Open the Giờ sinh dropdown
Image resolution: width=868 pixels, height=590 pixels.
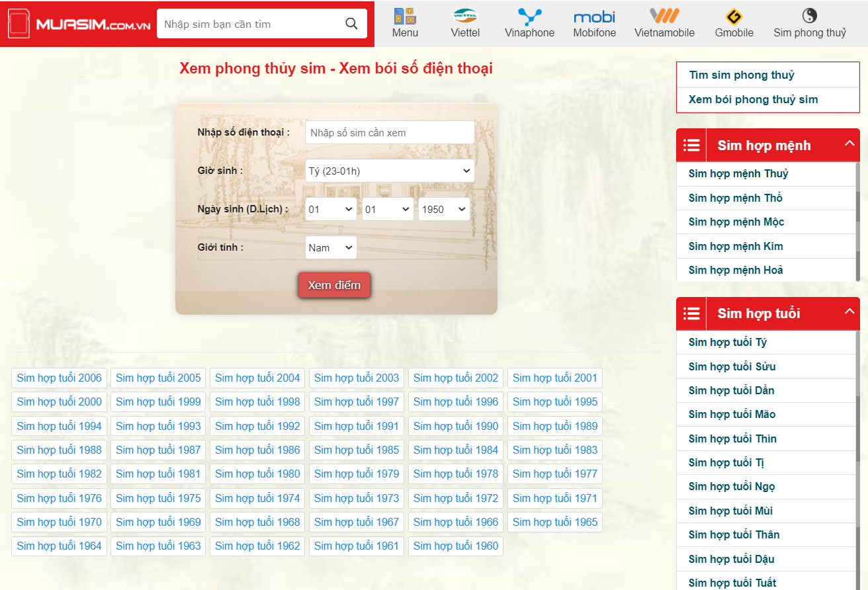[x=390, y=171]
